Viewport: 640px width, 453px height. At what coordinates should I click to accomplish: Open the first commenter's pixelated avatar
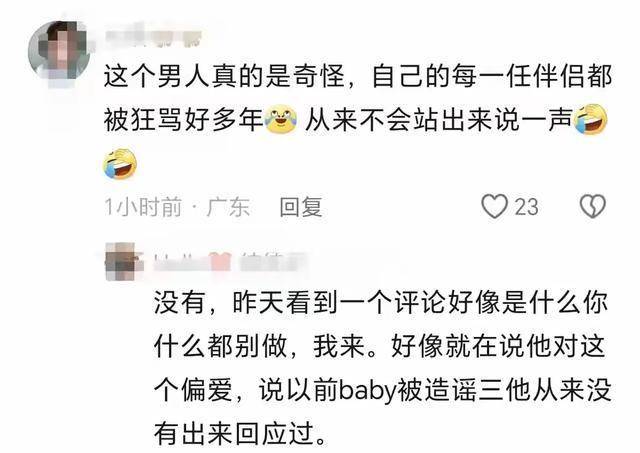[x=59, y=53]
